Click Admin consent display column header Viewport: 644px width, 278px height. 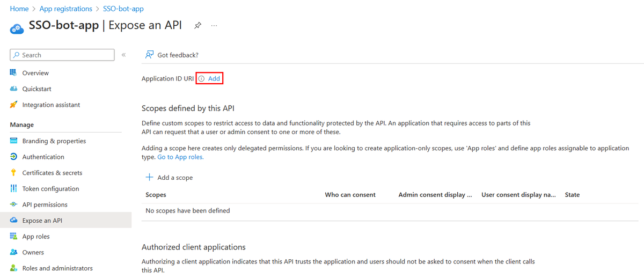coord(435,195)
